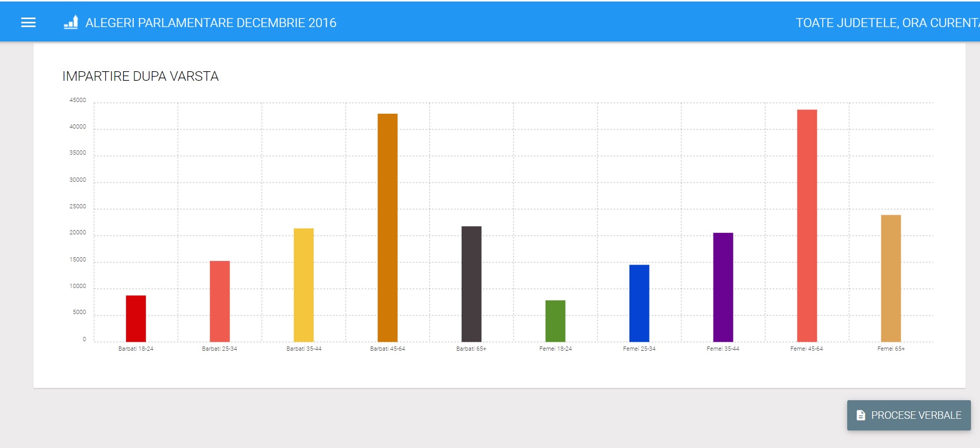Click the tan Femei 65+ bar
The width and height of the screenshot is (980, 448).
coord(891,278)
